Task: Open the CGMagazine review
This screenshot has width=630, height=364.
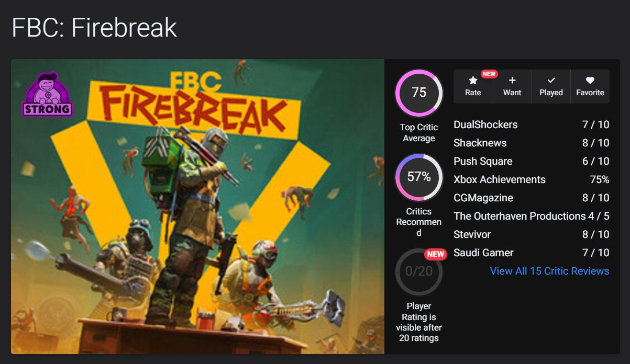Action: click(x=483, y=198)
